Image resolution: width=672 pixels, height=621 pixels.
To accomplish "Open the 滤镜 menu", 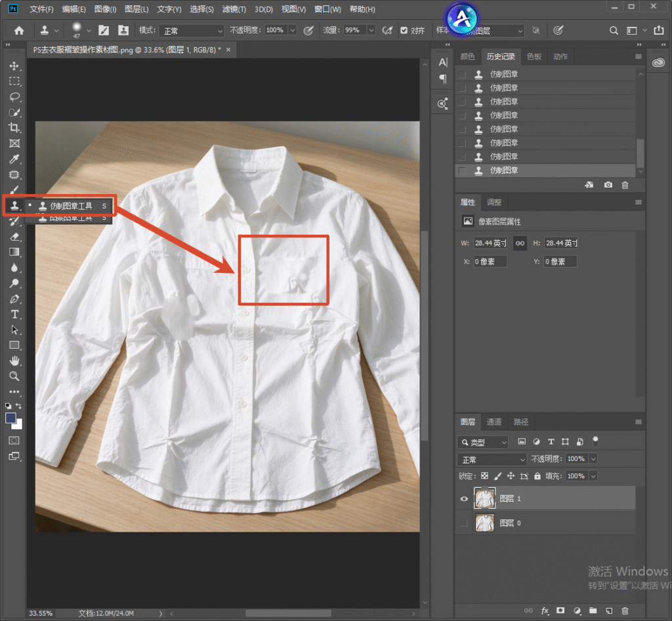I will click(234, 9).
